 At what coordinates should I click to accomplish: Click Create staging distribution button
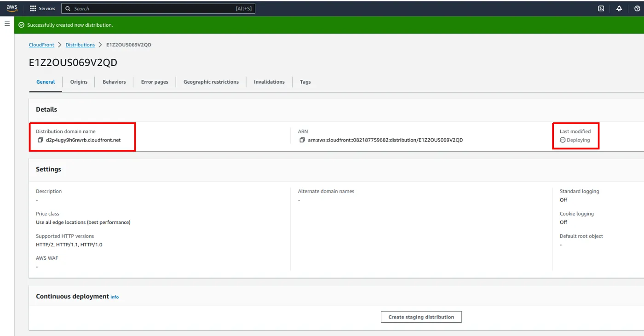click(x=421, y=317)
